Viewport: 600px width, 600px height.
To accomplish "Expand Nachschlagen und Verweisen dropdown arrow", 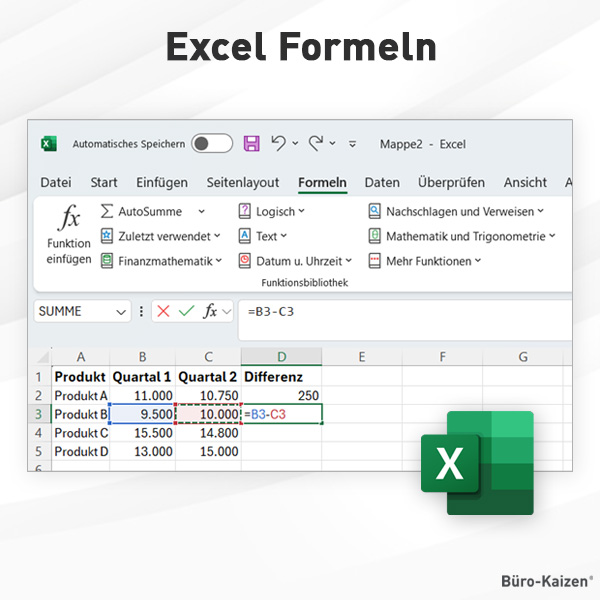I will pos(540,211).
